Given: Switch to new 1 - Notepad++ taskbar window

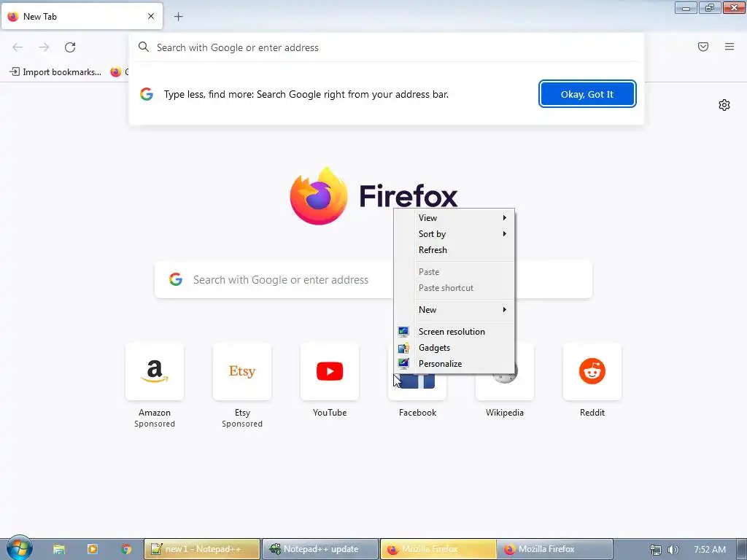Looking at the screenshot, I should click(203, 549).
